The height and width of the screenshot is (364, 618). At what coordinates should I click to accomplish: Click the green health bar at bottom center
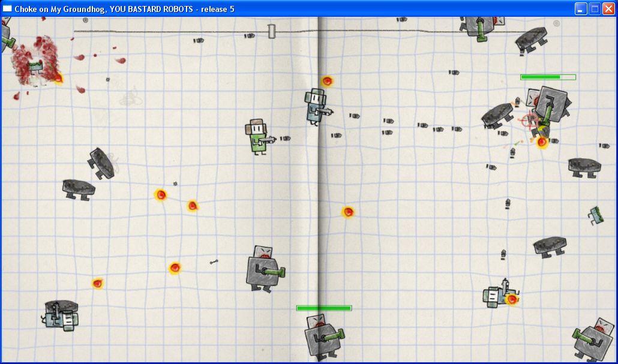pos(323,308)
